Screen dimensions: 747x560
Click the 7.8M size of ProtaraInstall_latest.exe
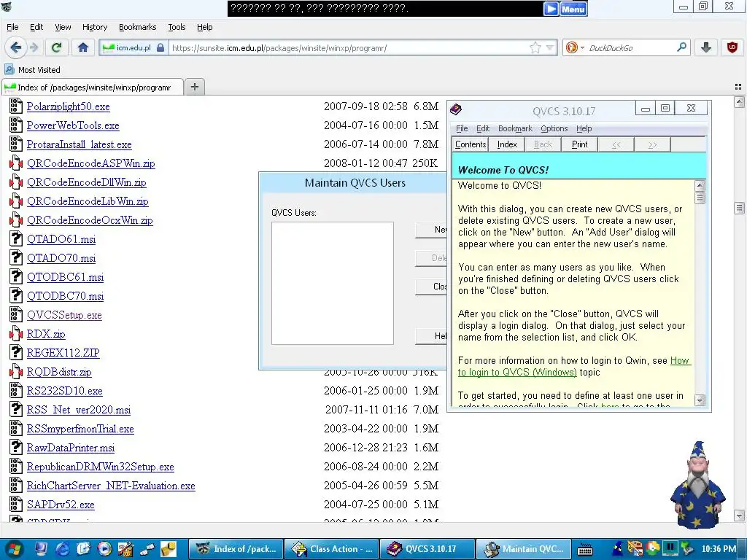[426, 144]
